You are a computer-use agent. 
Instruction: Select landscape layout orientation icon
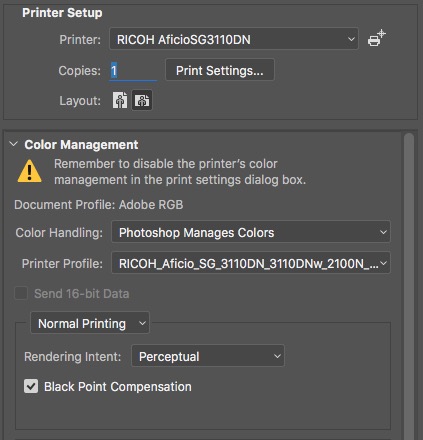tap(142, 100)
